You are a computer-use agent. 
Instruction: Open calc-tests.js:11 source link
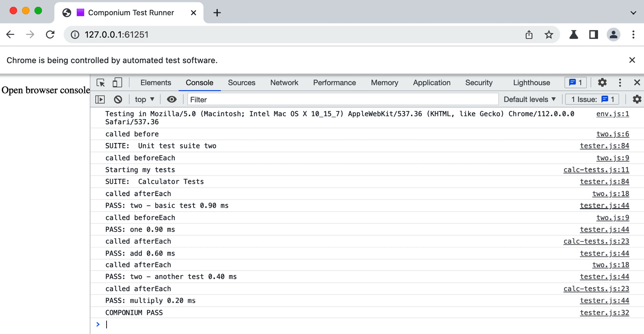(x=596, y=170)
